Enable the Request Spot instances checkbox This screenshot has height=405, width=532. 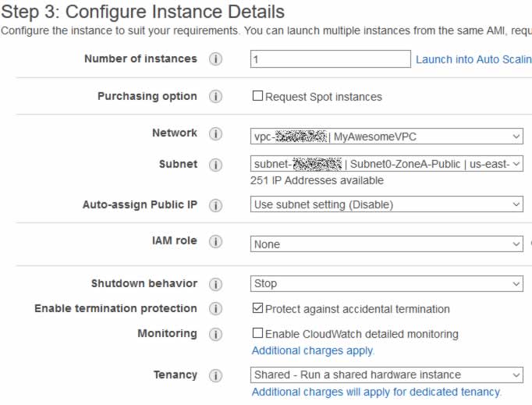point(257,96)
